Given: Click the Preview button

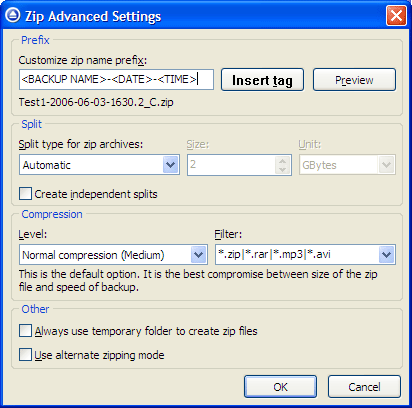Looking at the screenshot, I should point(354,80).
